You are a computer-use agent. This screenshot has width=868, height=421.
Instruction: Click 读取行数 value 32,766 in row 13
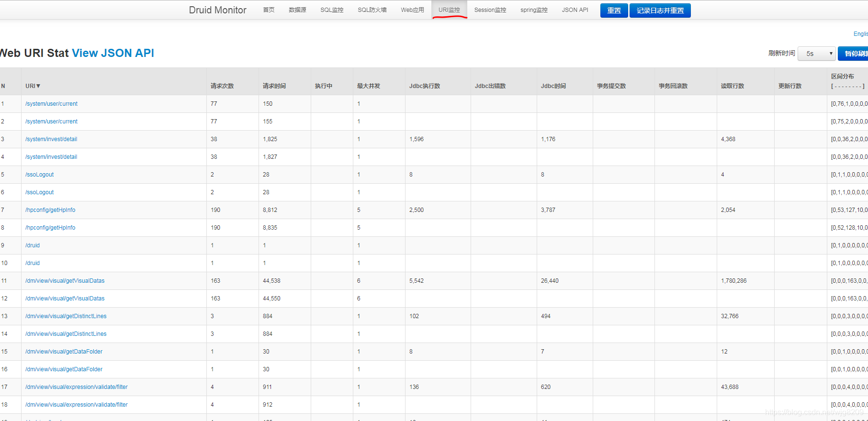730,316
